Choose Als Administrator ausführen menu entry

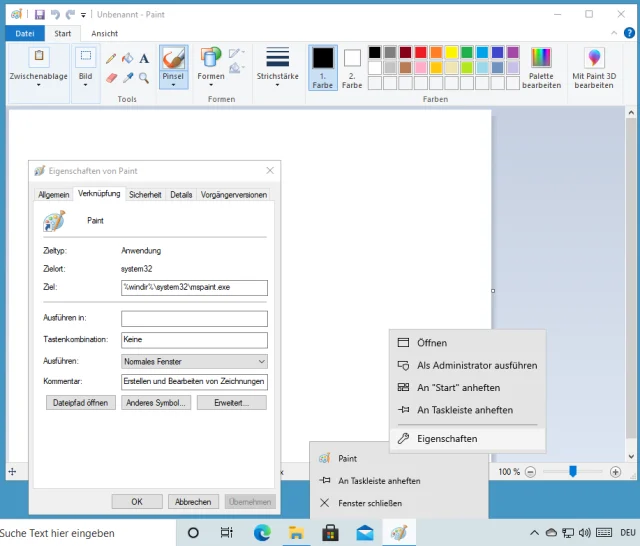[476, 365]
